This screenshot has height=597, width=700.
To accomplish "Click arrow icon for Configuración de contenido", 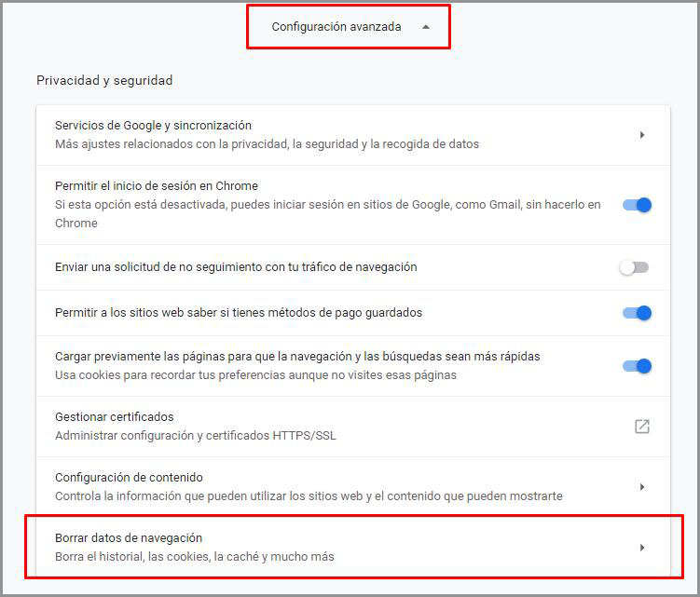I will (642, 487).
